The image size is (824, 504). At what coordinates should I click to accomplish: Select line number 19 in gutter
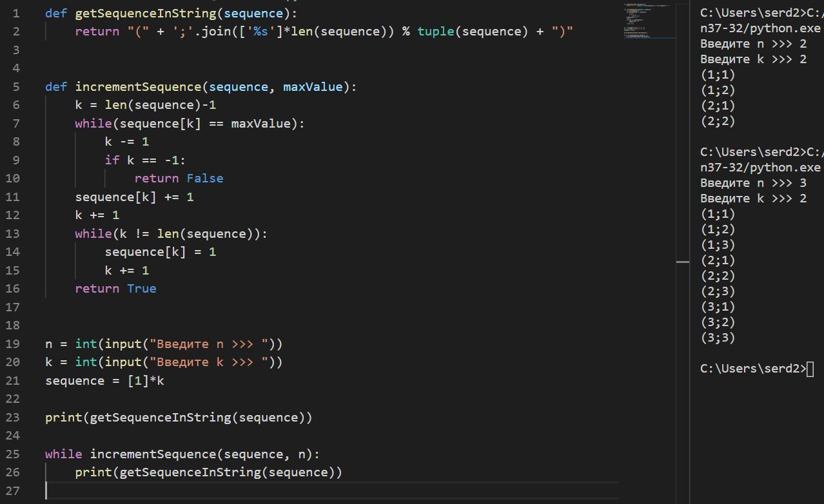tap(12, 344)
